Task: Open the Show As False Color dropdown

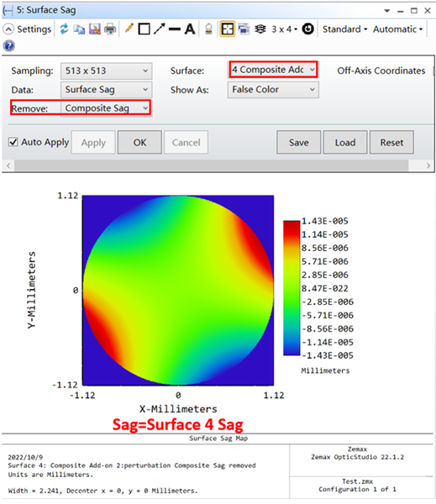Action: [273, 90]
